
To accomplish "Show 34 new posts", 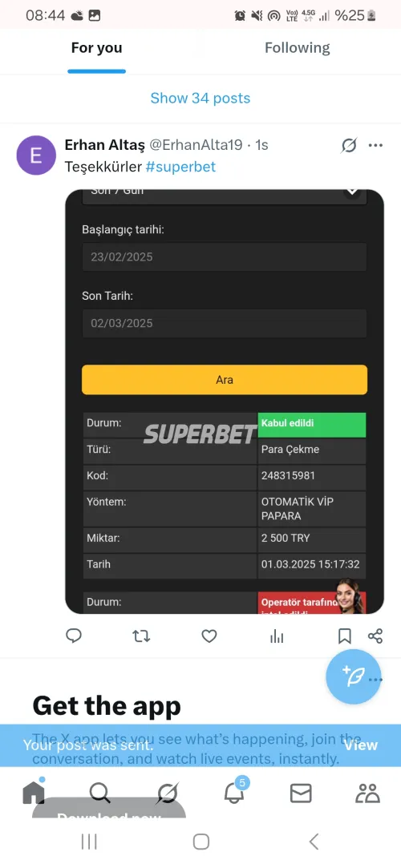I will (200, 98).
